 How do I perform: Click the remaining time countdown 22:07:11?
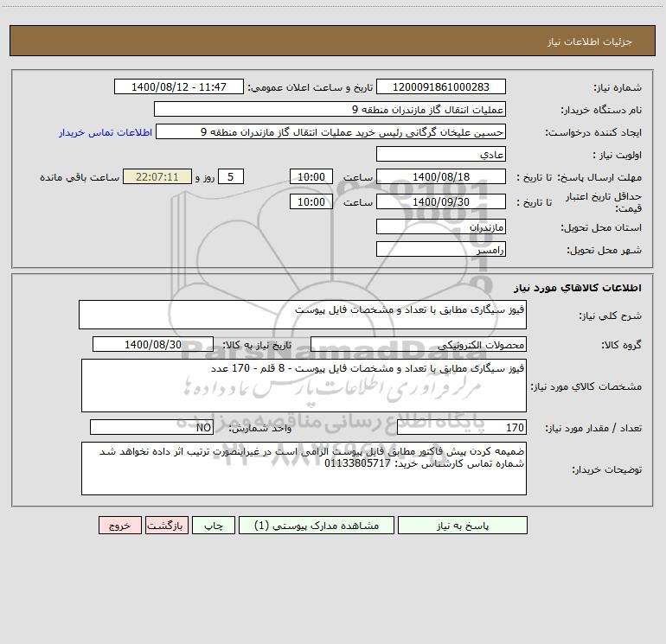click(157, 176)
